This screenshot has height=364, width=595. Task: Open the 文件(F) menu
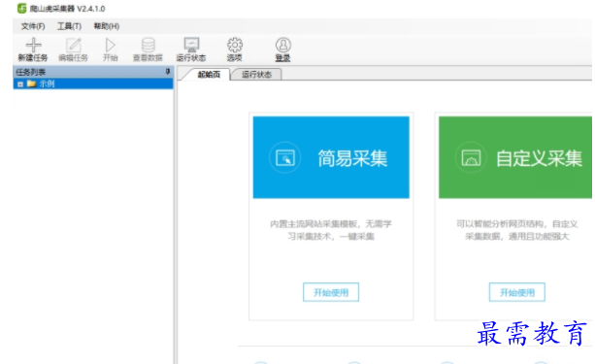pos(33,26)
